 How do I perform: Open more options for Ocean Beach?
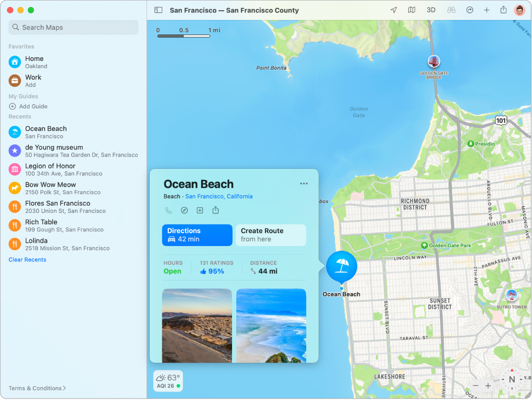tap(304, 183)
